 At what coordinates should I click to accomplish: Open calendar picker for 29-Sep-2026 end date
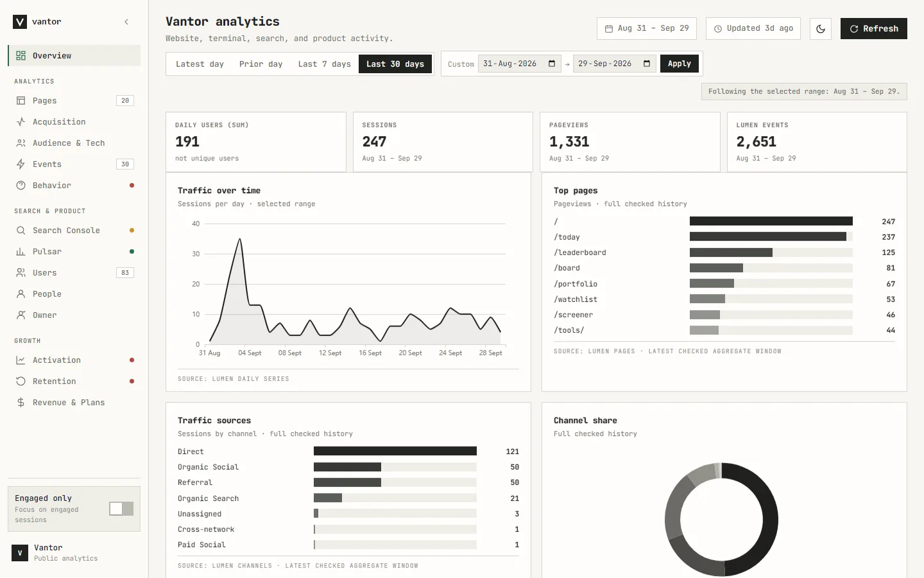(x=647, y=64)
